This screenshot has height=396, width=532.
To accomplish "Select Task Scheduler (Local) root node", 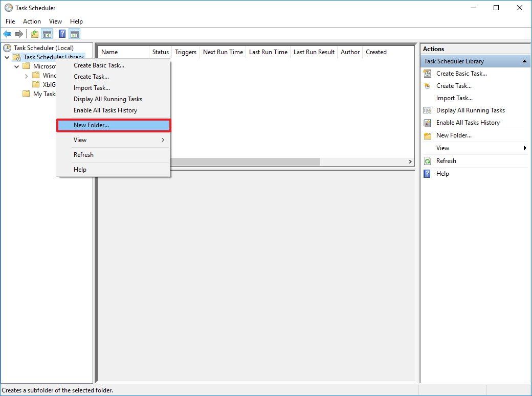I will coord(43,48).
